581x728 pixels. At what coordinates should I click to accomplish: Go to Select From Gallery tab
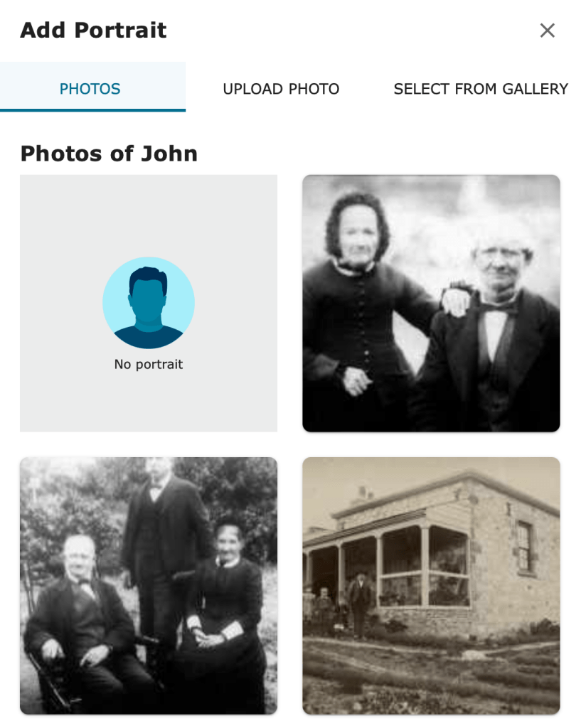(481, 89)
